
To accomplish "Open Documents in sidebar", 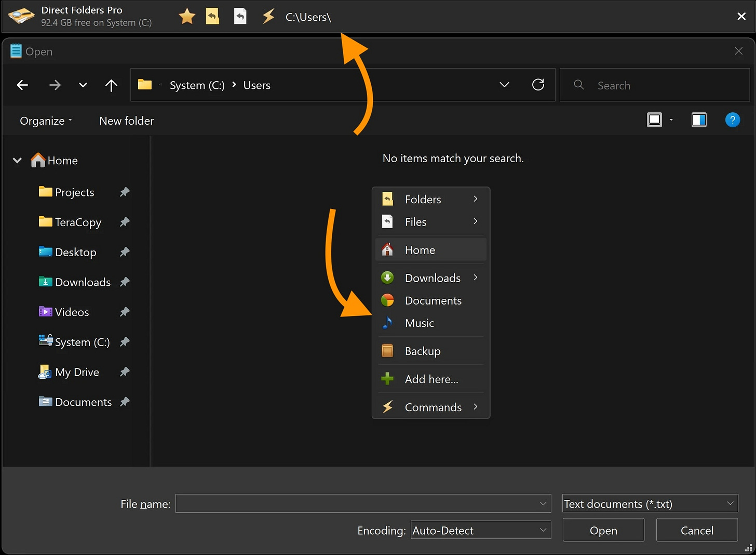I will point(75,402).
